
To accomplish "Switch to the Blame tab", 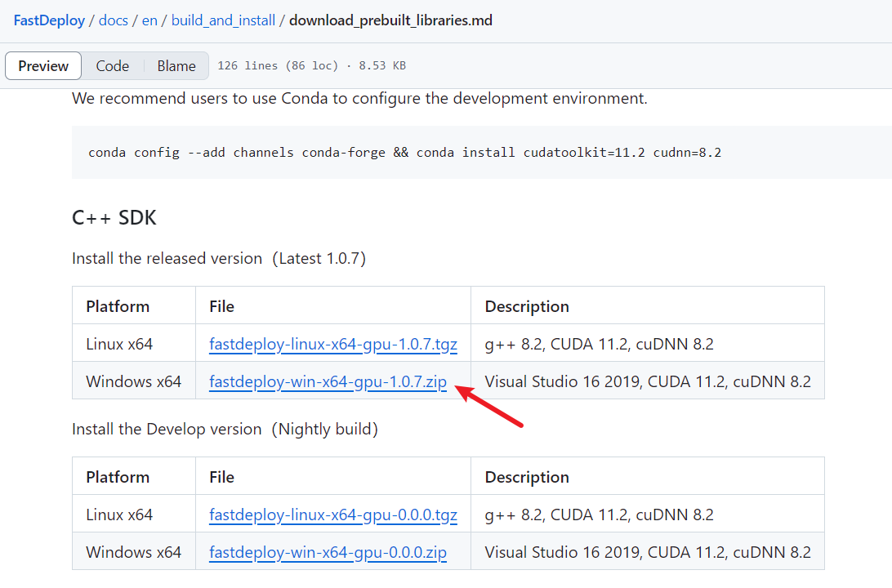I will 176,65.
